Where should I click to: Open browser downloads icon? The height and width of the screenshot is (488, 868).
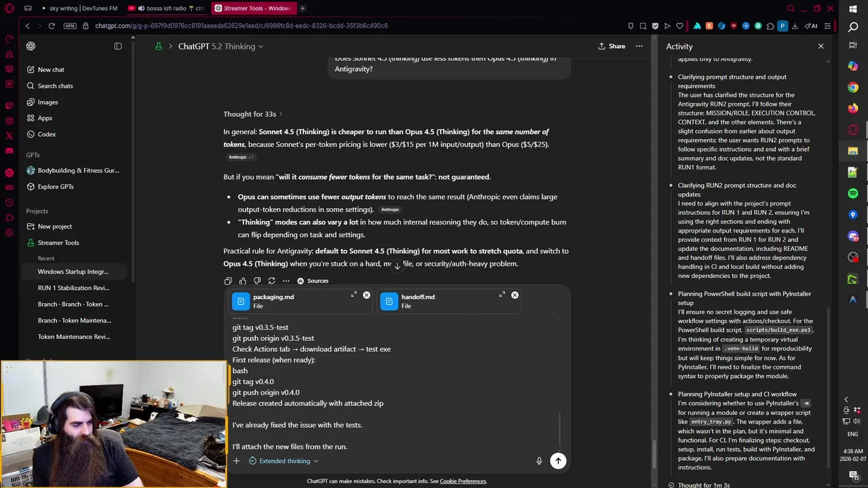coord(795,26)
